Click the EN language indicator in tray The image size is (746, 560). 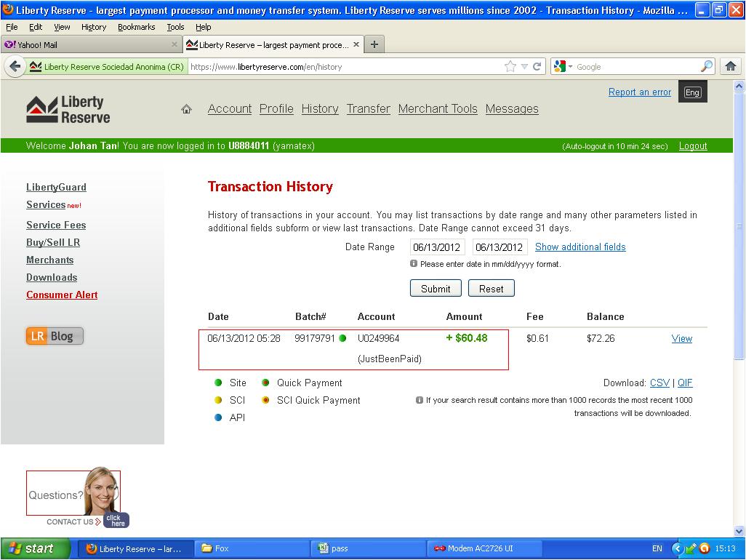[657, 548]
